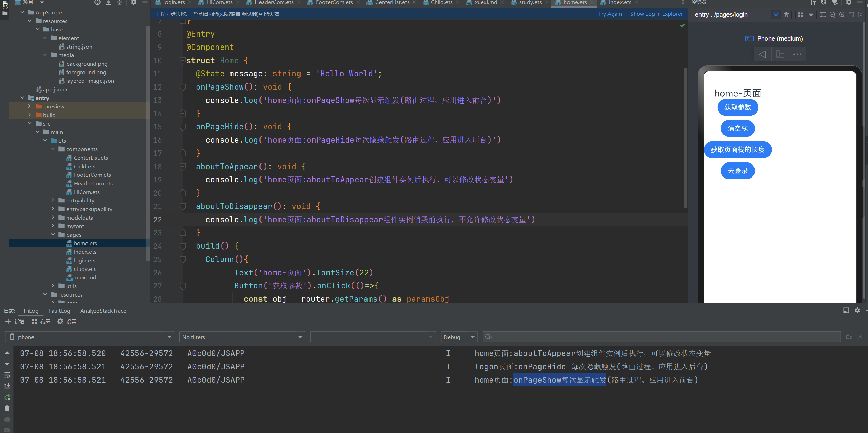Screen dimensions: 868x433
Task: Click the scroll to end icon
Action: click(x=7, y=386)
